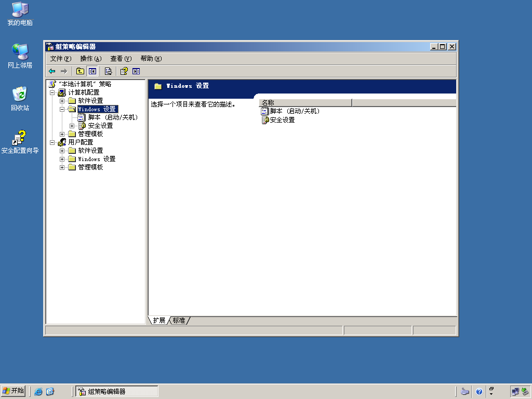Click folder icon of 管理模板 under 用户配置
Viewport: 532px width, 399px height.
(72, 167)
